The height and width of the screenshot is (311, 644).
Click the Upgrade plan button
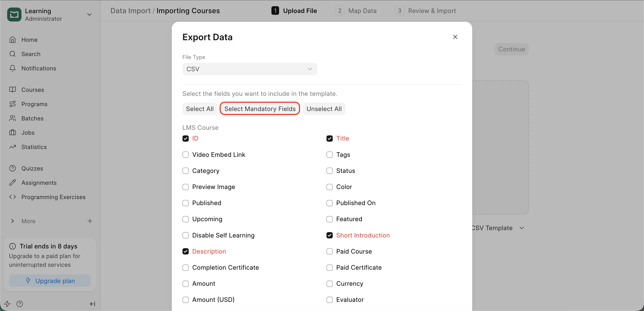pos(50,281)
